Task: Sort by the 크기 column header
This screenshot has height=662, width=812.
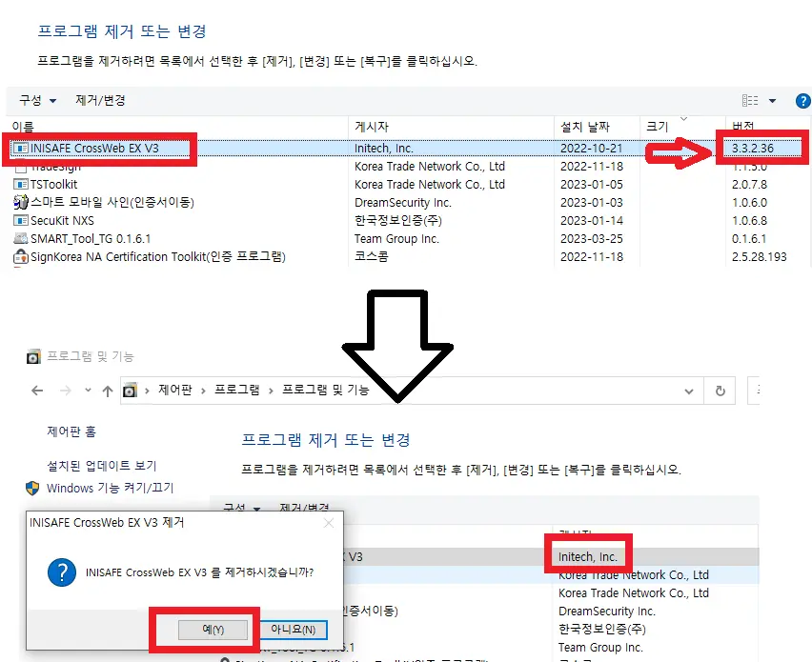Action: click(x=658, y=127)
